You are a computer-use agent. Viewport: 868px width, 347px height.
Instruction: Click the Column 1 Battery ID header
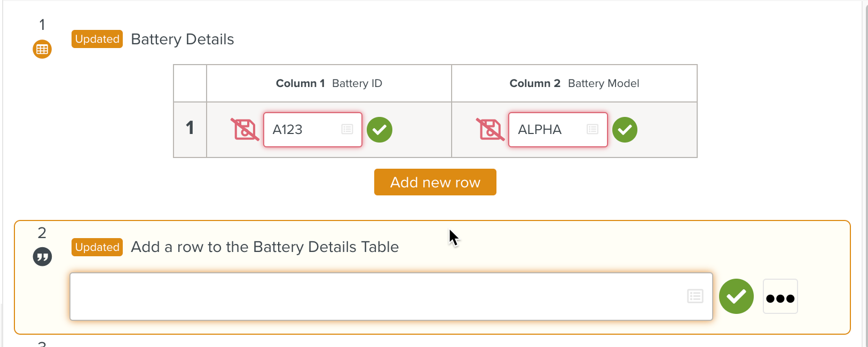pos(329,83)
